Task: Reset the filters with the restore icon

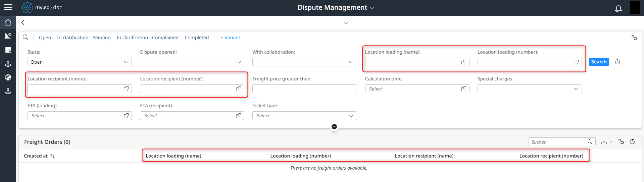Action: click(x=617, y=62)
